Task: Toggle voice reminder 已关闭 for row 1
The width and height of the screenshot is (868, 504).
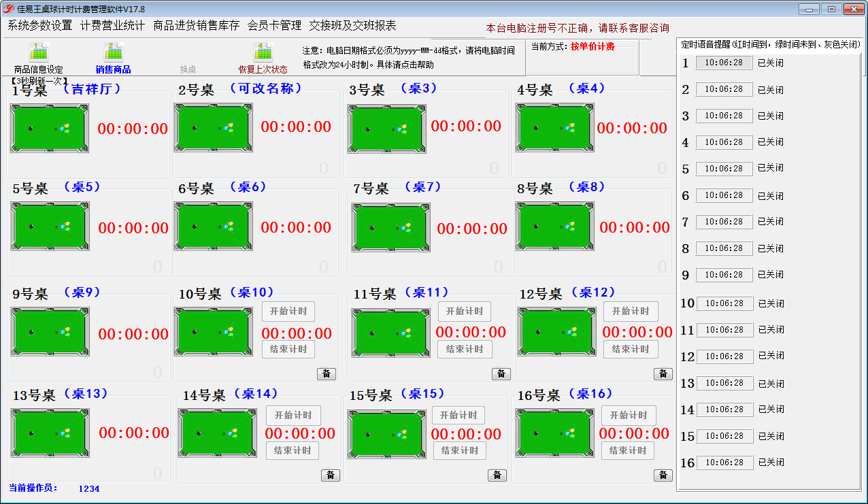Action: tap(771, 63)
